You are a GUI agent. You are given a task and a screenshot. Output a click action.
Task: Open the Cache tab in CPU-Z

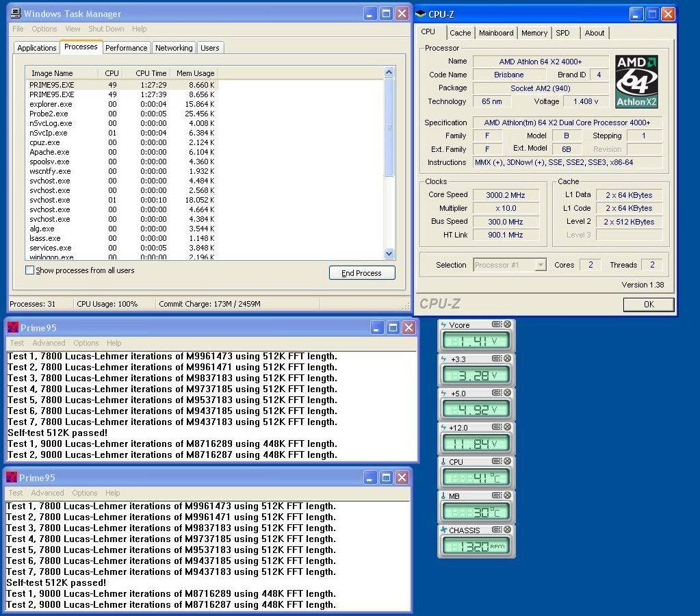point(461,33)
